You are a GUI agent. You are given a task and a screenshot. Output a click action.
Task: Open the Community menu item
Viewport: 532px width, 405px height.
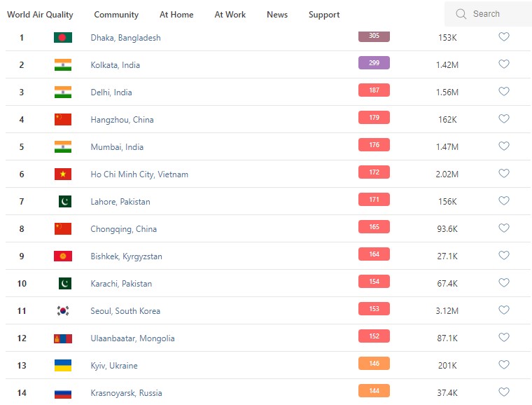pos(116,15)
